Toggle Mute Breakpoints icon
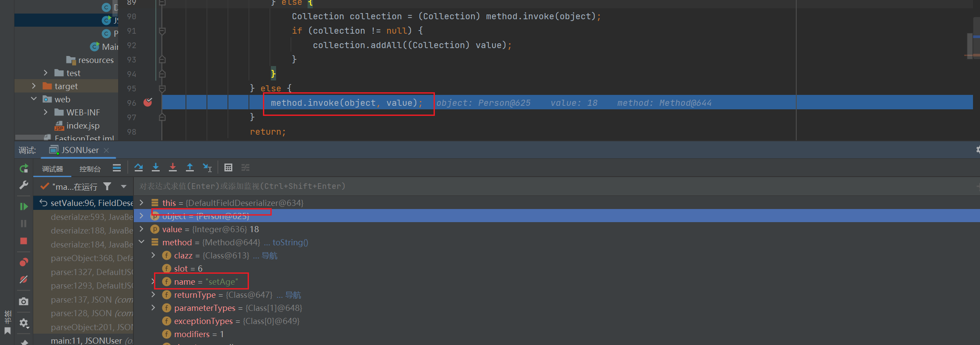Viewport: 980px width, 345px height. pyautogui.click(x=24, y=279)
